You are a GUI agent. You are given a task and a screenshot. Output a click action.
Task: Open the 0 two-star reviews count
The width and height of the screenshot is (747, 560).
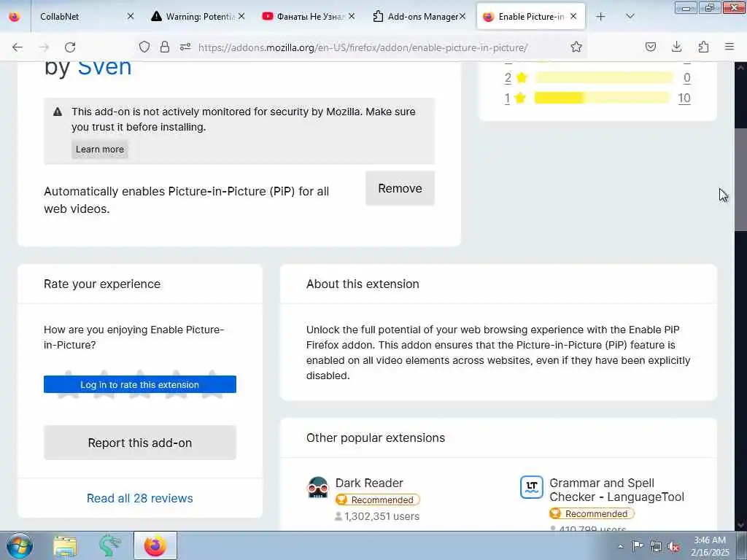687,77
